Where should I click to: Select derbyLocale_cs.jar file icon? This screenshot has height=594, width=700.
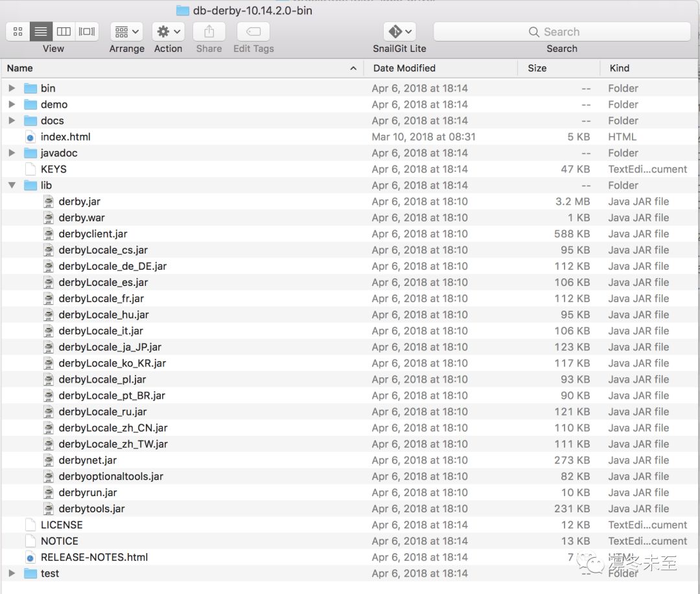49,250
